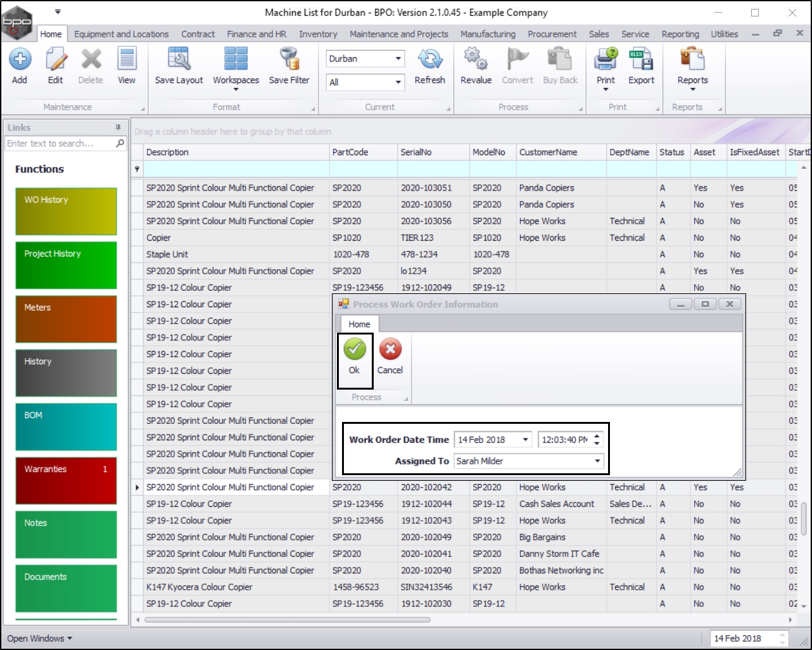This screenshot has width=812, height=650.
Task: Open the WO History function tile
Action: pos(66,211)
